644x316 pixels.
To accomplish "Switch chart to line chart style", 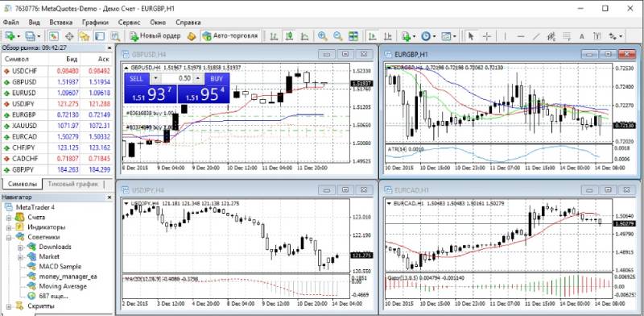I will 304,36.
